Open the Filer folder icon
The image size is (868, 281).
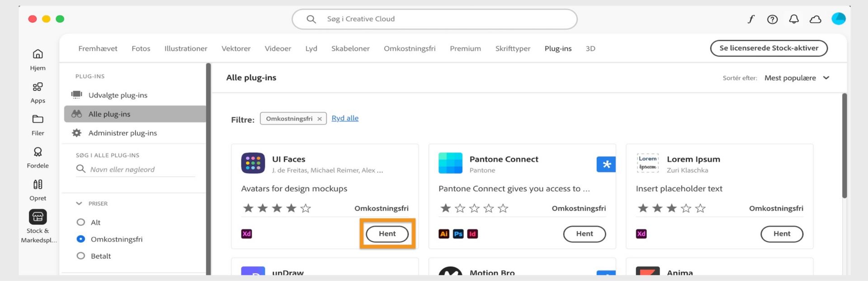(x=38, y=119)
